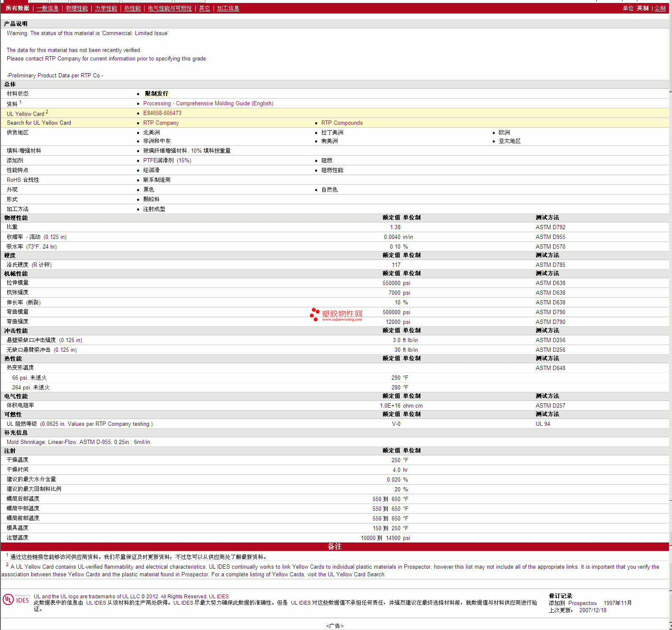Click the 拉丁美洲 region entry
The width and height of the screenshot is (672, 630).
[332, 133]
